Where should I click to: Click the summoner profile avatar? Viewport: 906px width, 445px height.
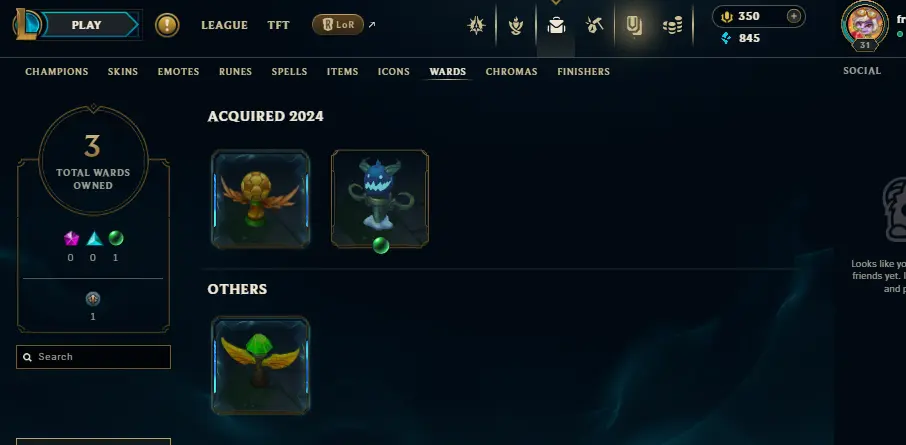(x=864, y=24)
